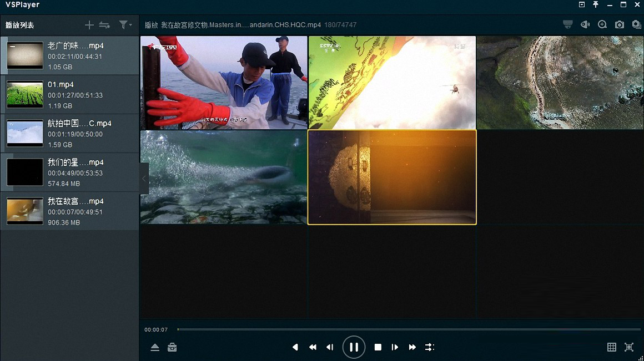Close the VSPlayer window
Image resolution: width=644 pixels, height=361 pixels.
tap(637, 4)
